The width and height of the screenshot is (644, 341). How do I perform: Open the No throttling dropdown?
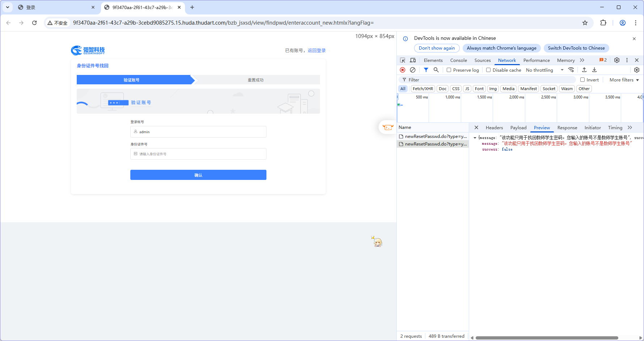544,70
